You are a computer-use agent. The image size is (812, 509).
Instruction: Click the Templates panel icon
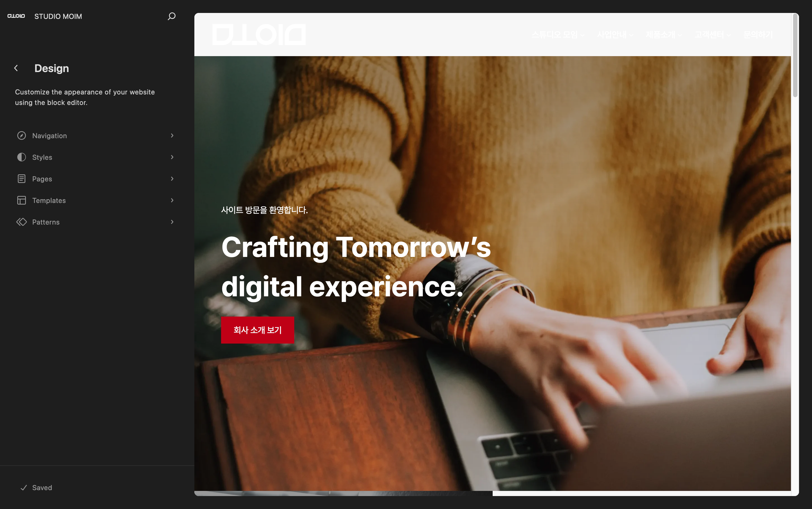[x=21, y=200]
